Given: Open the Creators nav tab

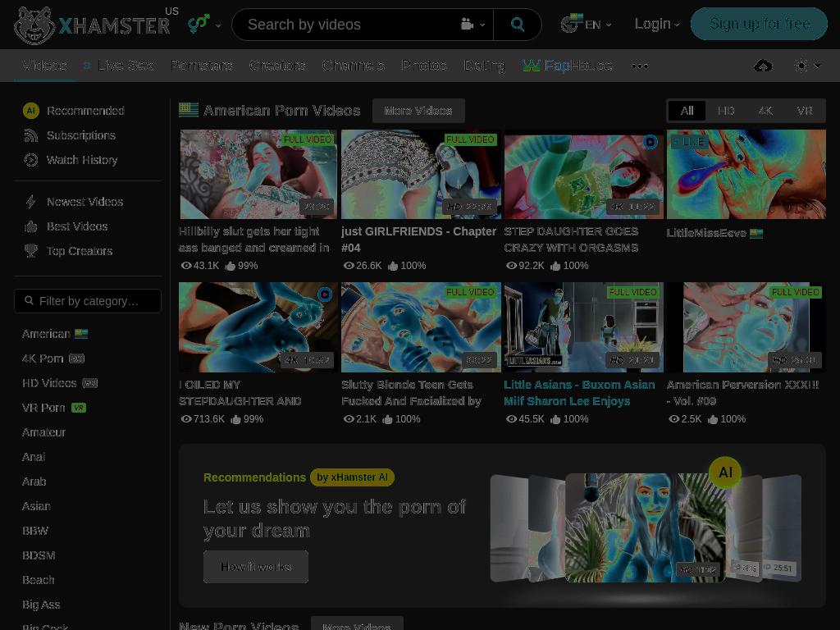Looking at the screenshot, I should point(277,66).
